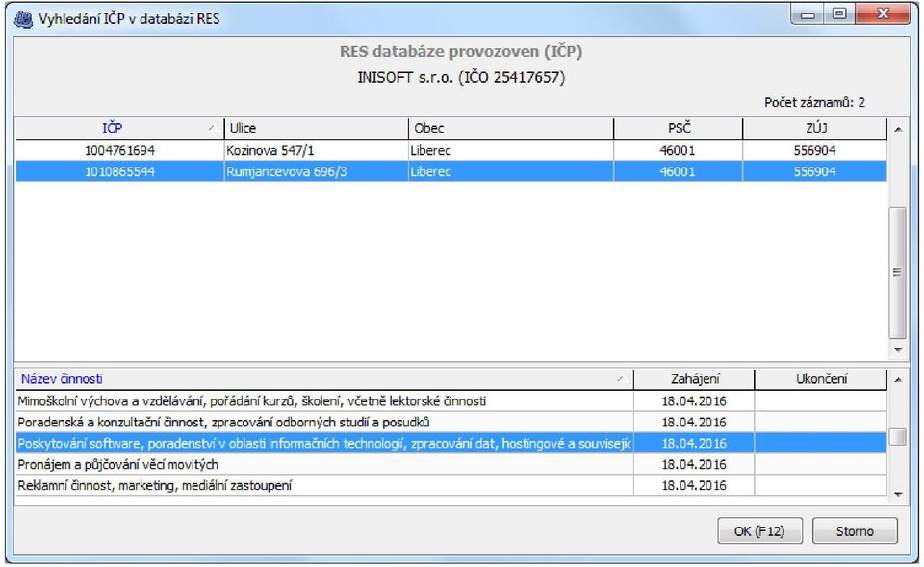Screen dimensions: 924x567
Task: Click the activities list scrollbar up arrow
Action: click(x=898, y=380)
